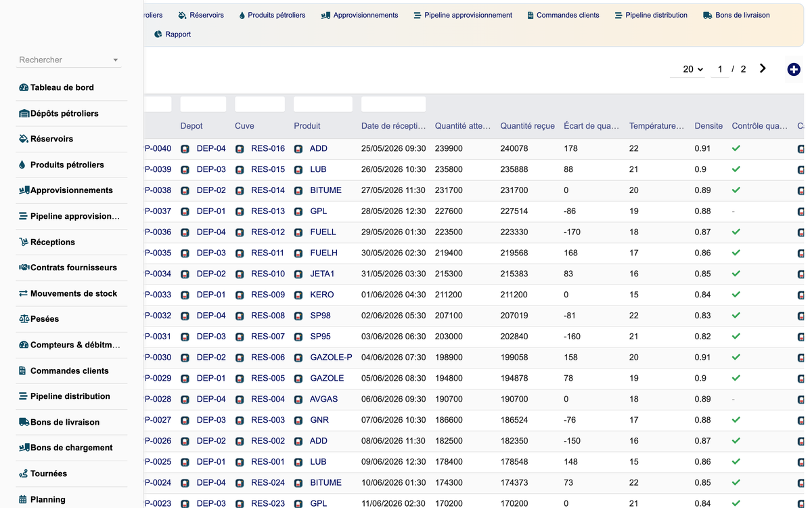Click the contrôle qualité checkmark in RES-016 row
This screenshot has width=812, height=508.
tap(736, 148)
